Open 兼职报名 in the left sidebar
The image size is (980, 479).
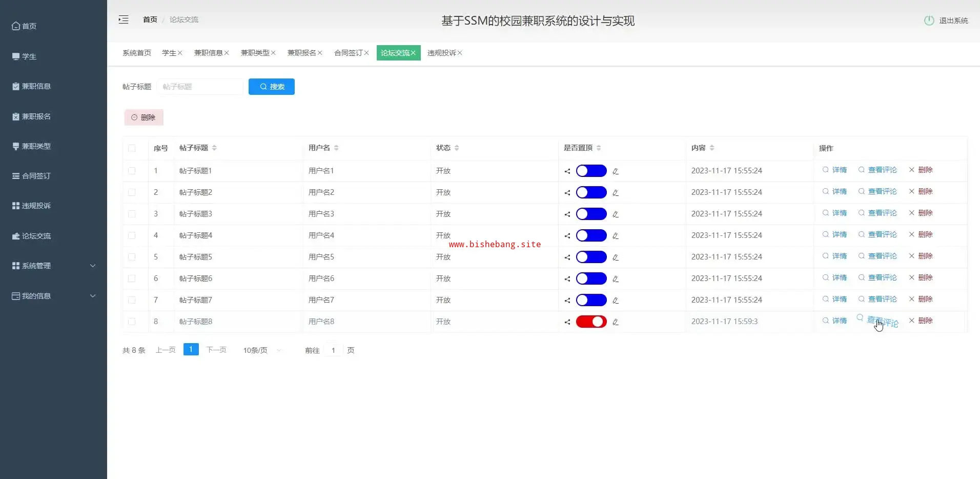coord(36,116)
